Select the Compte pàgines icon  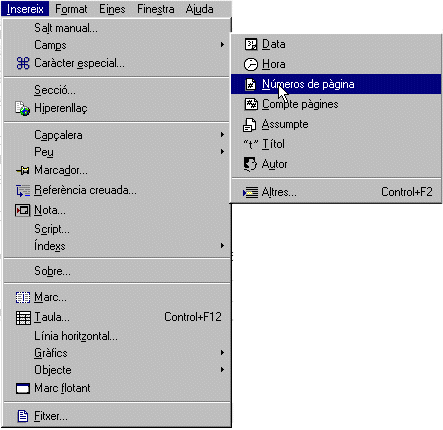click(x=251, y=104)
